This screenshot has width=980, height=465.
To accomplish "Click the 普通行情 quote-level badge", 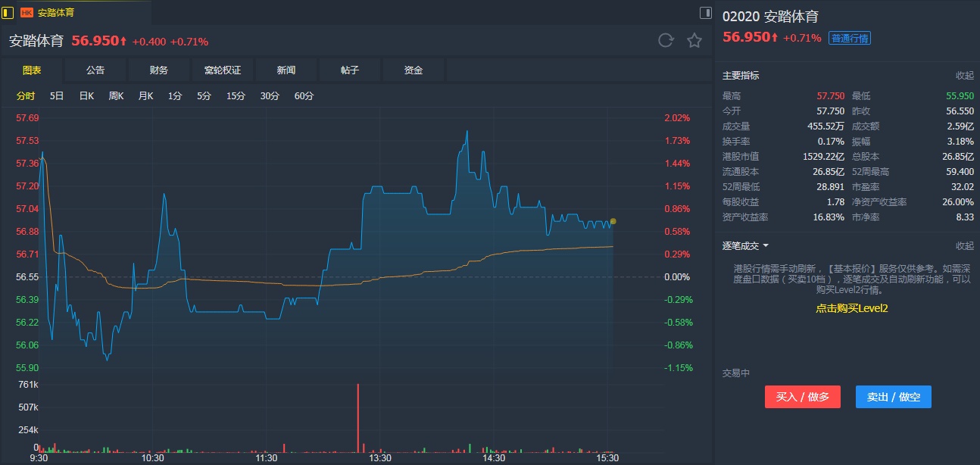I will [x=850, y=39].
